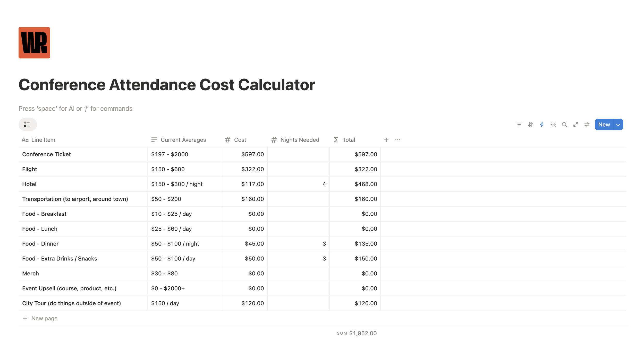Search the database using the magnifier icon
The height and width of the screenshot is (350, 644).
click(x=564, y=125)
